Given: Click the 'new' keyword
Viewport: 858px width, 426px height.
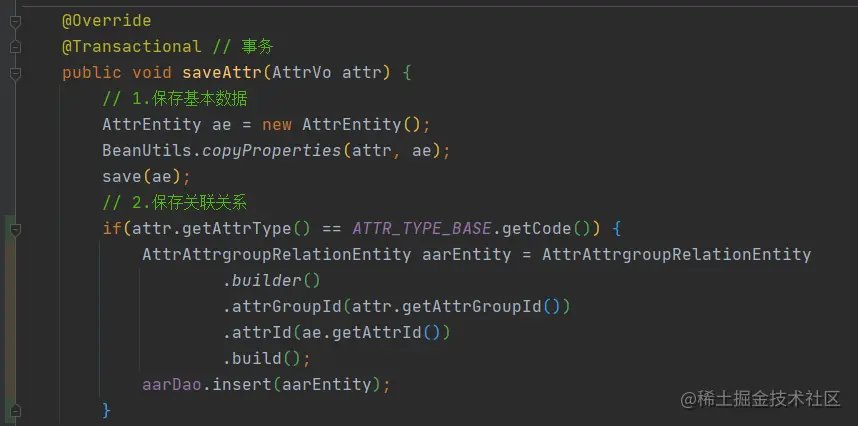Looking at the screenshot, I should [277, 125].
